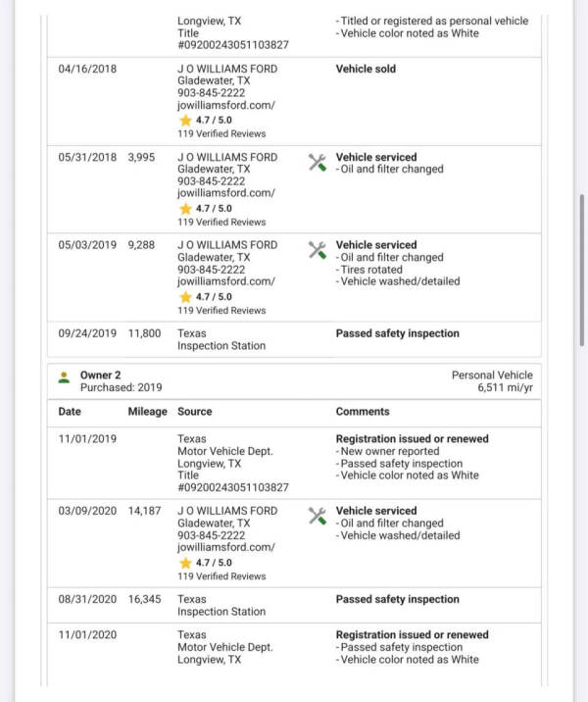Click the Owner 2 person icon

pyautogui.click(x=64, y=376)
